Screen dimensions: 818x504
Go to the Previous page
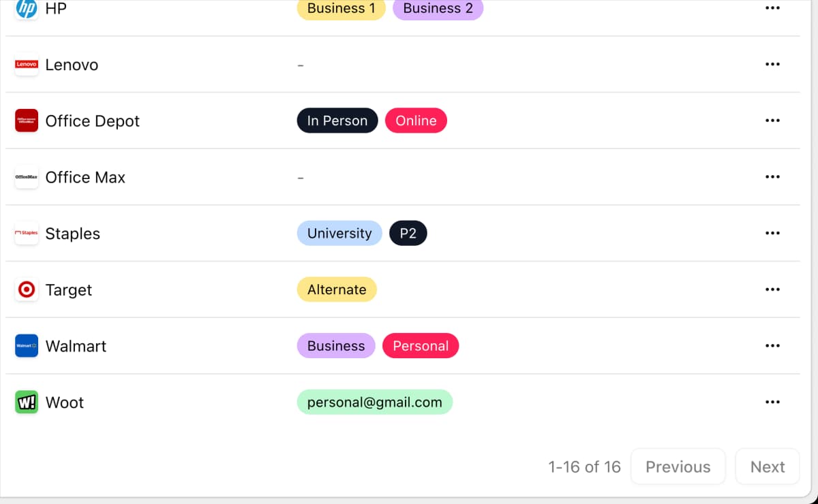tap(678, 467)
